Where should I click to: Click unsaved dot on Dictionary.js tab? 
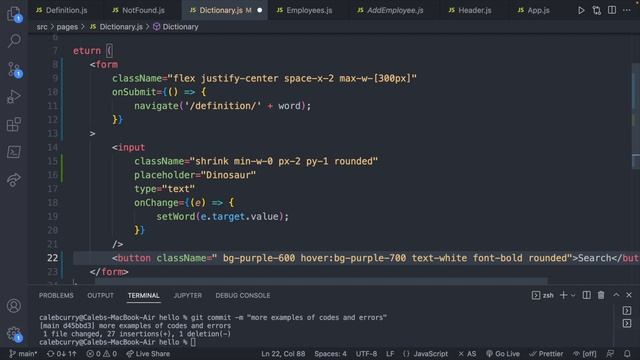click(x=260, y=10)
